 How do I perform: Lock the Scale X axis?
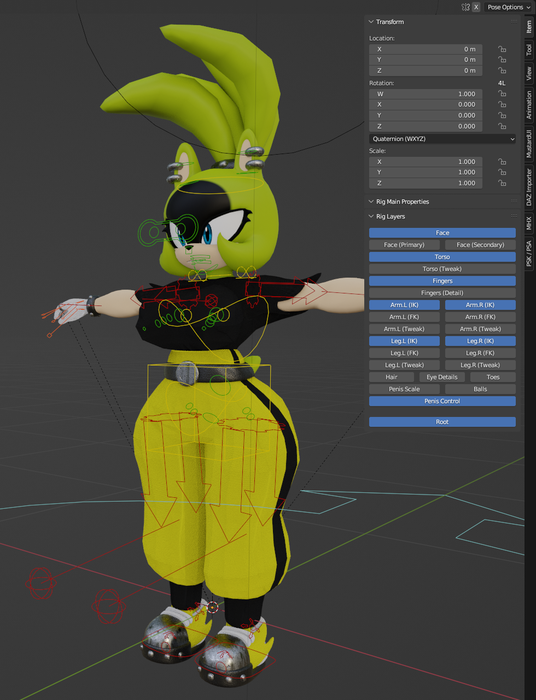502,162
